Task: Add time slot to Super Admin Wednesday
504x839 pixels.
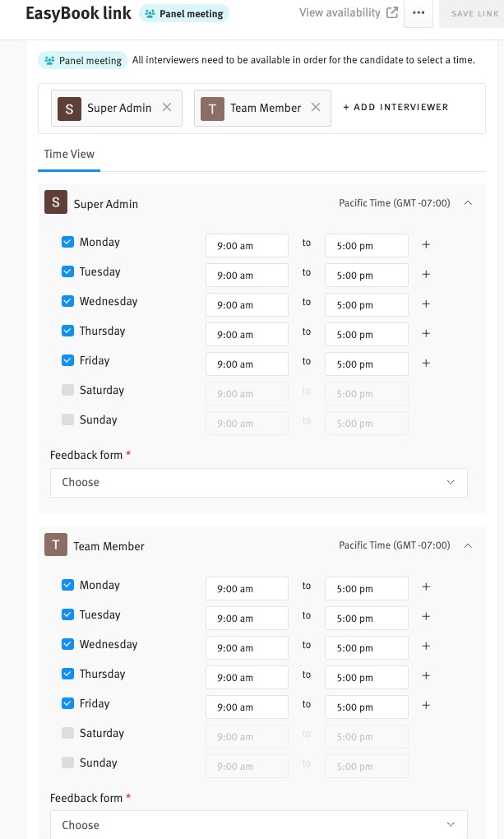Action: (x=426, y=304)
